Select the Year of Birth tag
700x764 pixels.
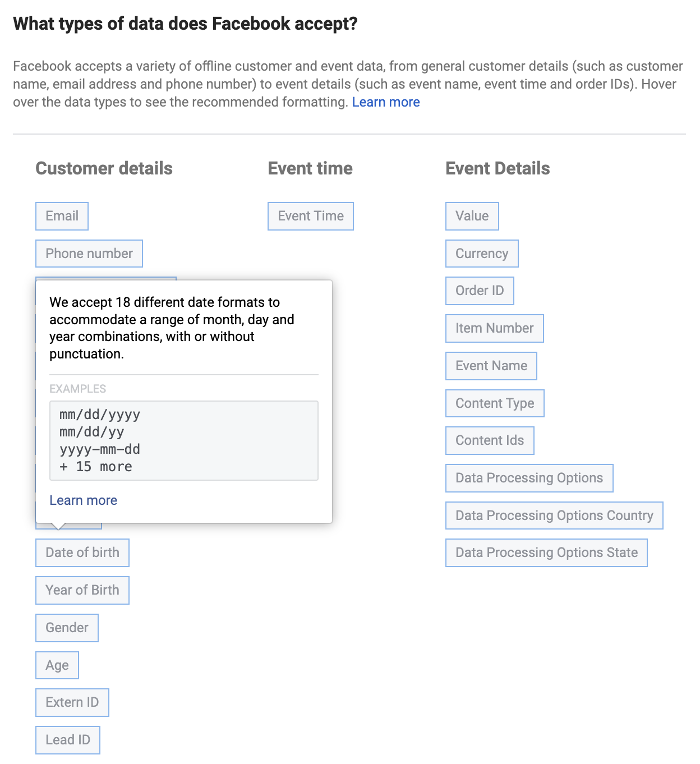(82, 590)
